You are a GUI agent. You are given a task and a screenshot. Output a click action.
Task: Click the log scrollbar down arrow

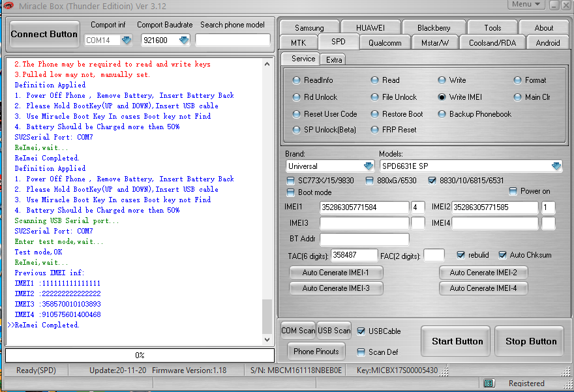coord(267,340)
